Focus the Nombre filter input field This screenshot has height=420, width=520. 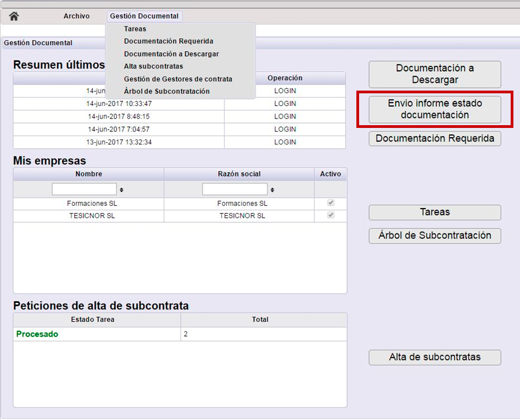tap(85, 189)
